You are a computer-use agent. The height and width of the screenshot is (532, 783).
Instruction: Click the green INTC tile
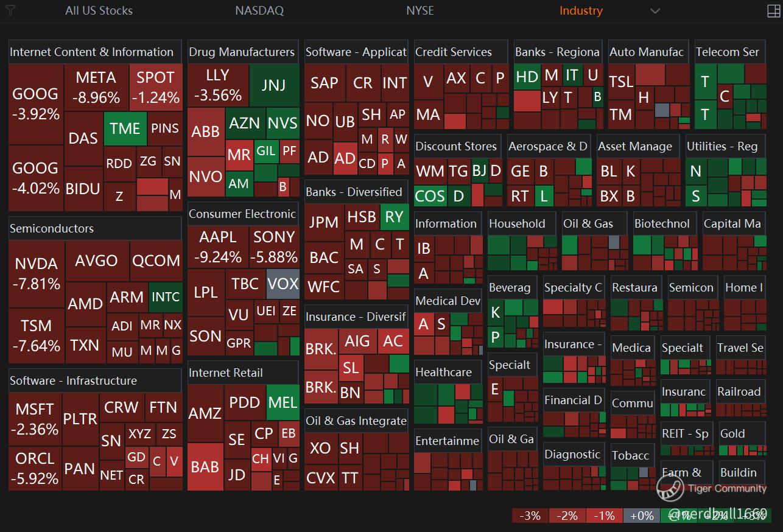pyautogui.click(x=166, y=297)
